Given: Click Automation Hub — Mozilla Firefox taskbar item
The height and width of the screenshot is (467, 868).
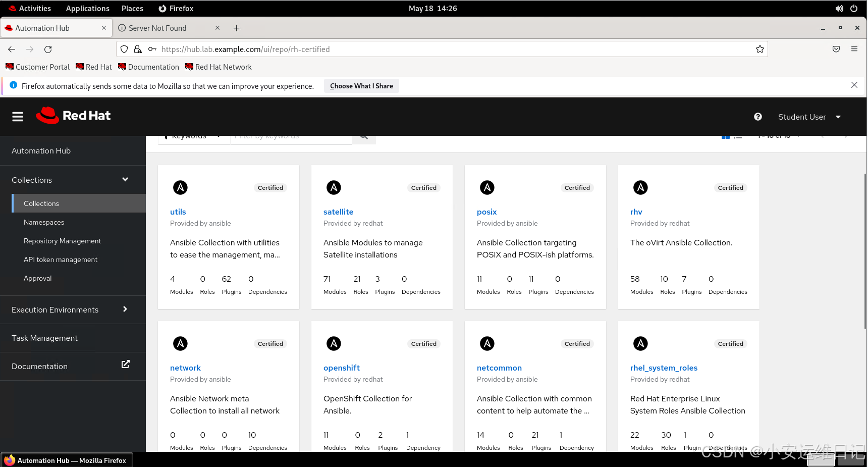Looking at the screenshot, I should (x=67, y=460).
